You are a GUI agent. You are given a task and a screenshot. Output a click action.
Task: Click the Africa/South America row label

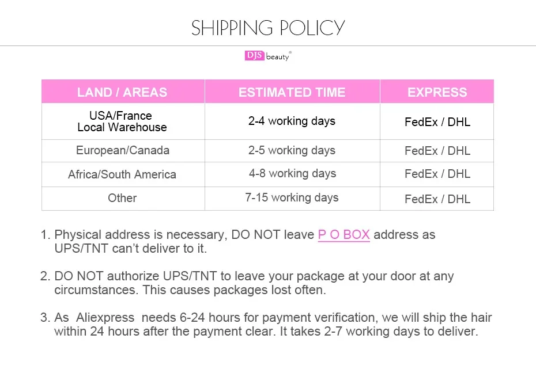point(122,174)
